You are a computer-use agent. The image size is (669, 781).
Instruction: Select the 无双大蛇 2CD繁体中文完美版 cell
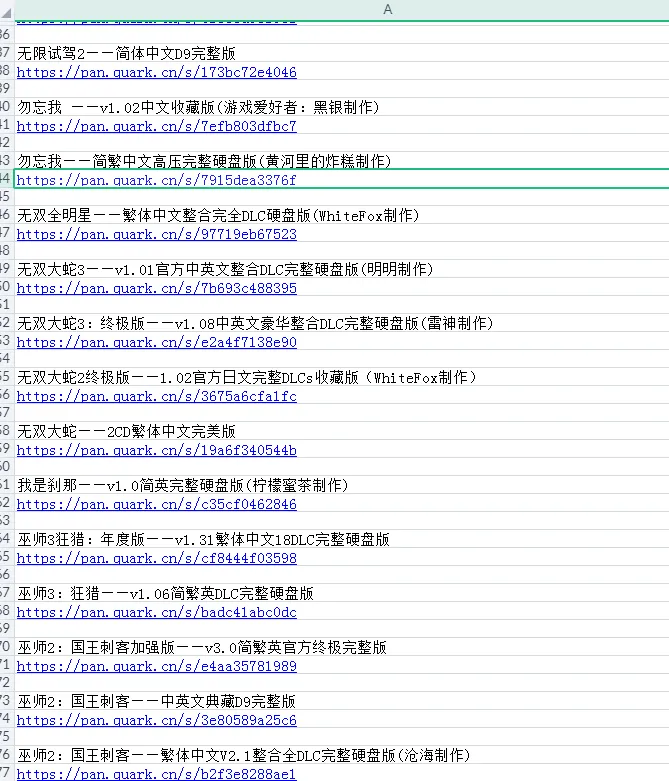(x=126, y=432)
